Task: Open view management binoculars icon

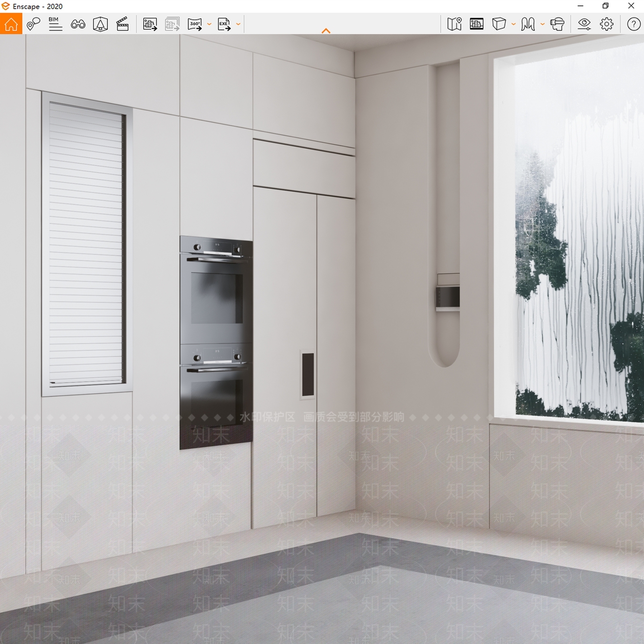Action: [x=78, y=25]
